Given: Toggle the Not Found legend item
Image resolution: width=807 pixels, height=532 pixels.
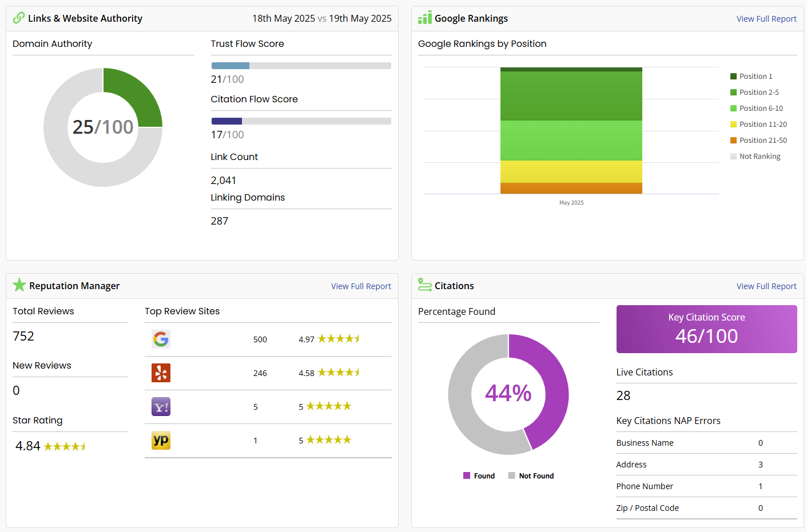Looking at the screenshot, I should tap(531, 476).
